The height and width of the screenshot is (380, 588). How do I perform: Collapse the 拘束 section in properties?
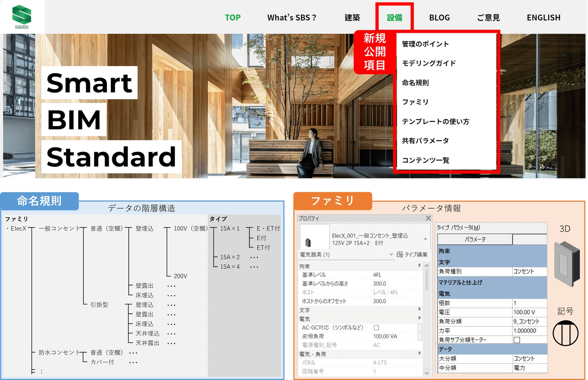click(419, 265)
